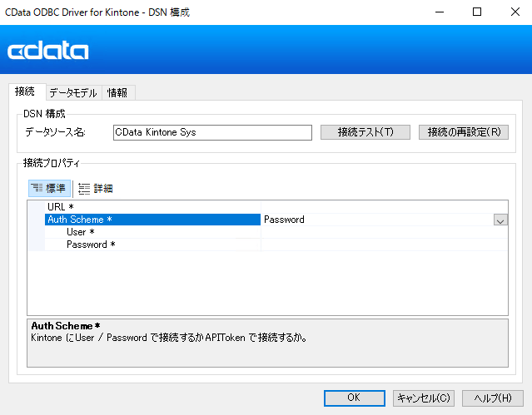Select the 接続 tab
The width and height of the screenshot is (532, 415).
(x=25, y=91)
